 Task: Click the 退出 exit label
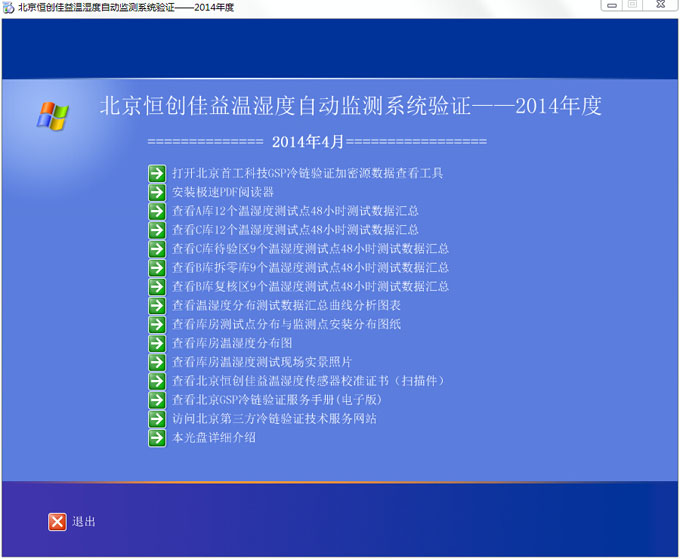[x=84, y=522]
